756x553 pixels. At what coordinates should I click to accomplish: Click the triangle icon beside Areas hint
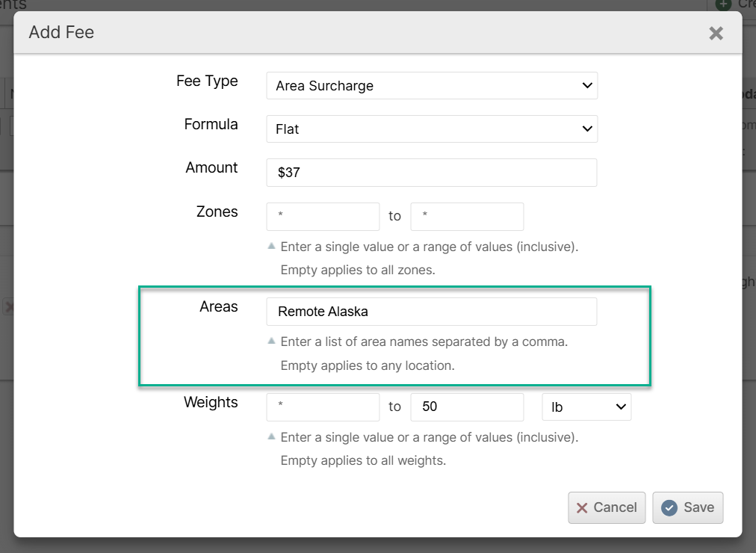coord(272,341)
